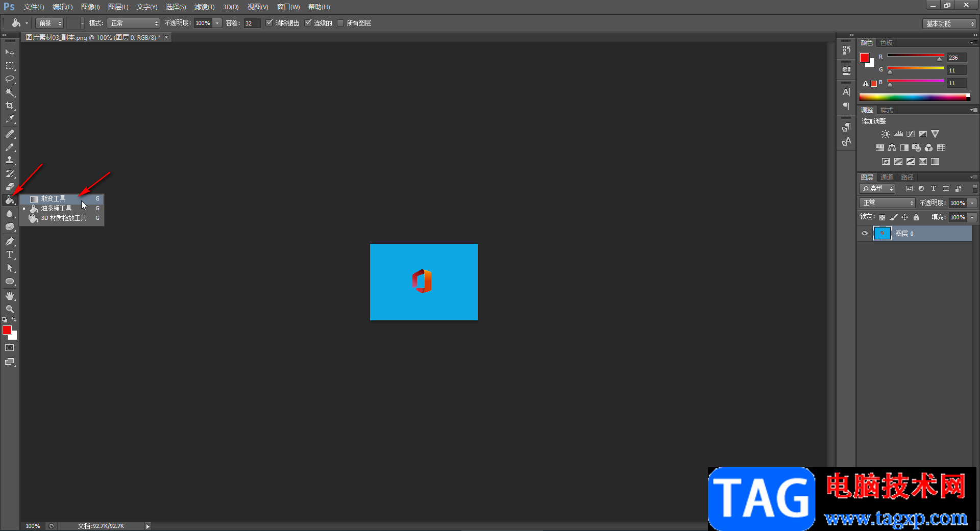Enable the all layers checkbox
Screen dimensions: 980x531
[340, 23]
